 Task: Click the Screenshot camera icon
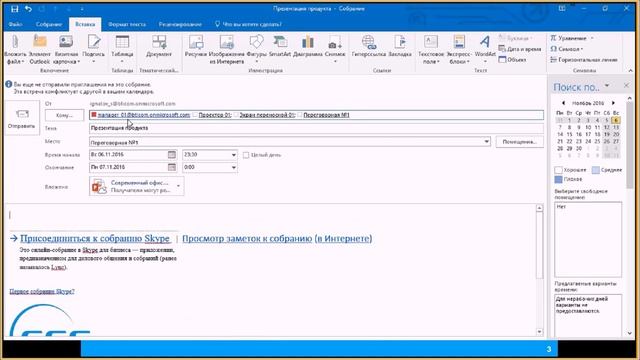(x=335, y=43)
